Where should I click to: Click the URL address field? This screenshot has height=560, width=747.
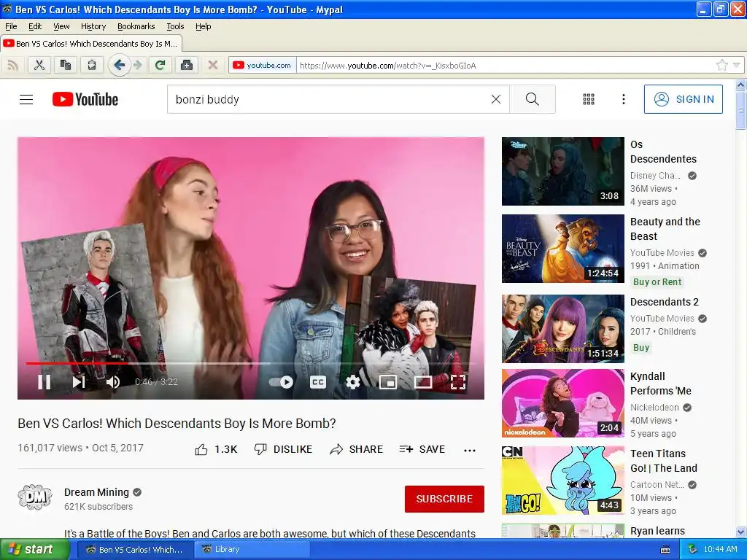[505, 65]
